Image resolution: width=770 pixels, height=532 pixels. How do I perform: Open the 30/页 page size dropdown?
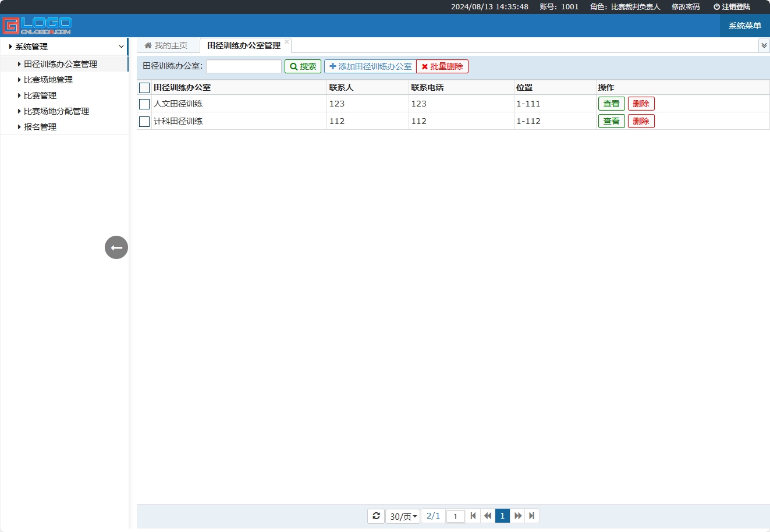click(x=403, y=516)
